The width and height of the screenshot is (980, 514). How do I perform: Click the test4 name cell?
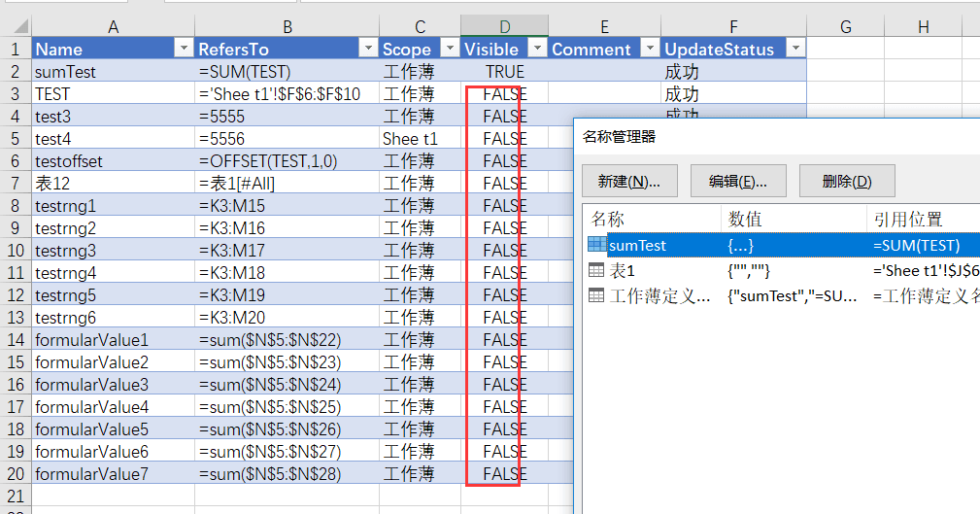[113, 138]
